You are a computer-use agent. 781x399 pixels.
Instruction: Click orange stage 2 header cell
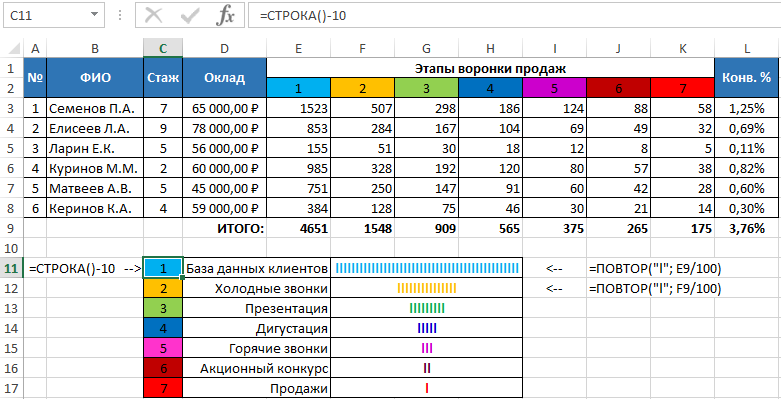point(362,88)
